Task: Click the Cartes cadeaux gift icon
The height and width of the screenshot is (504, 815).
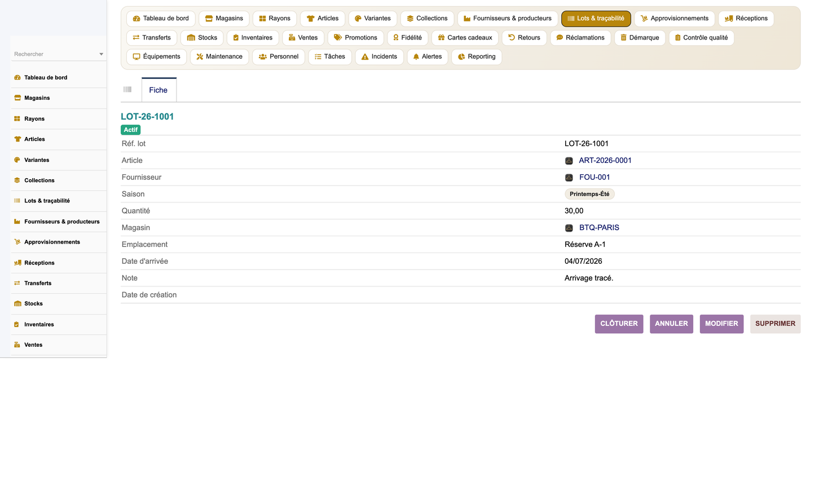Action: tap(442, 38)
